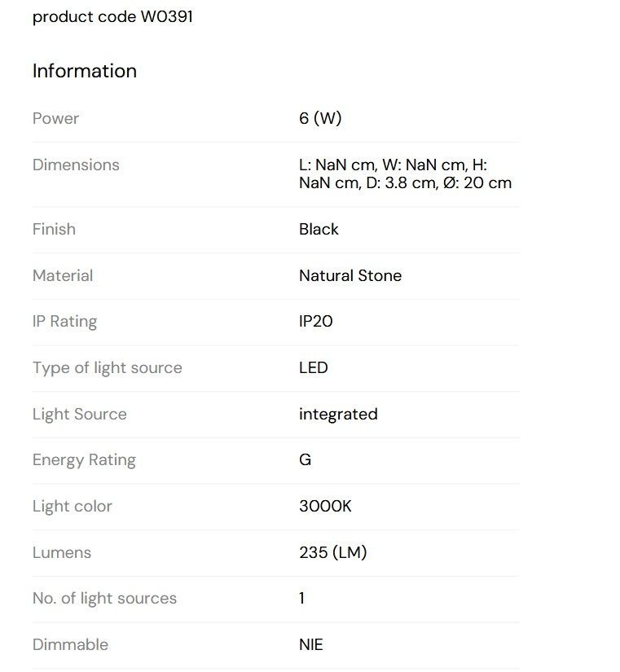Select the Black finish value
This screenshot has height=672, width=620.
click(319, 229)
